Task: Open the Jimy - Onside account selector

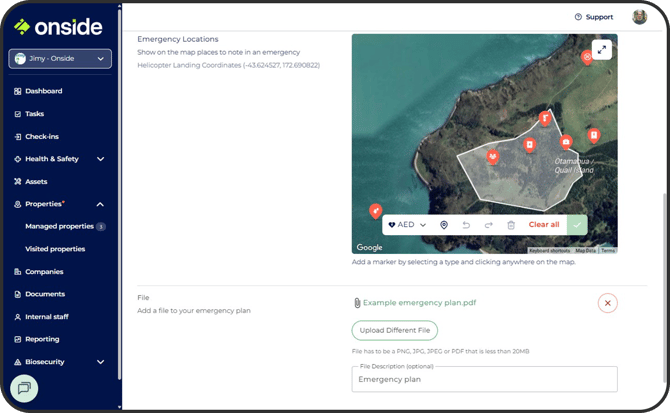Action: [60, 59]
